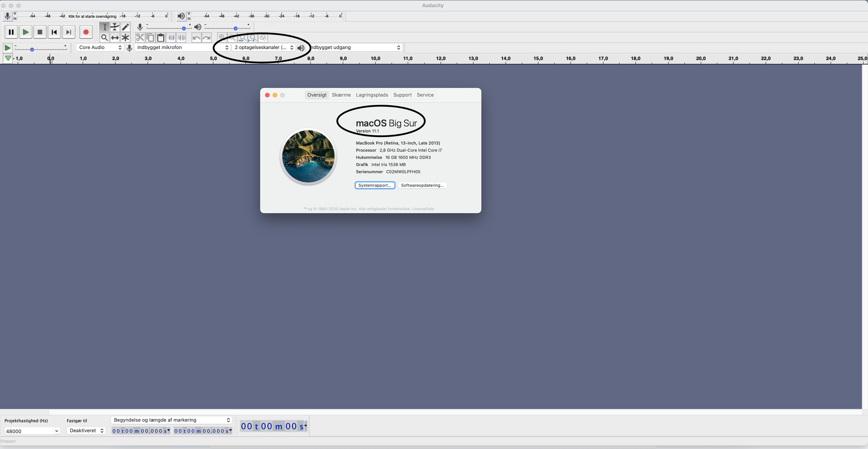Stop playback with the Stop button

tap(40, 32)
